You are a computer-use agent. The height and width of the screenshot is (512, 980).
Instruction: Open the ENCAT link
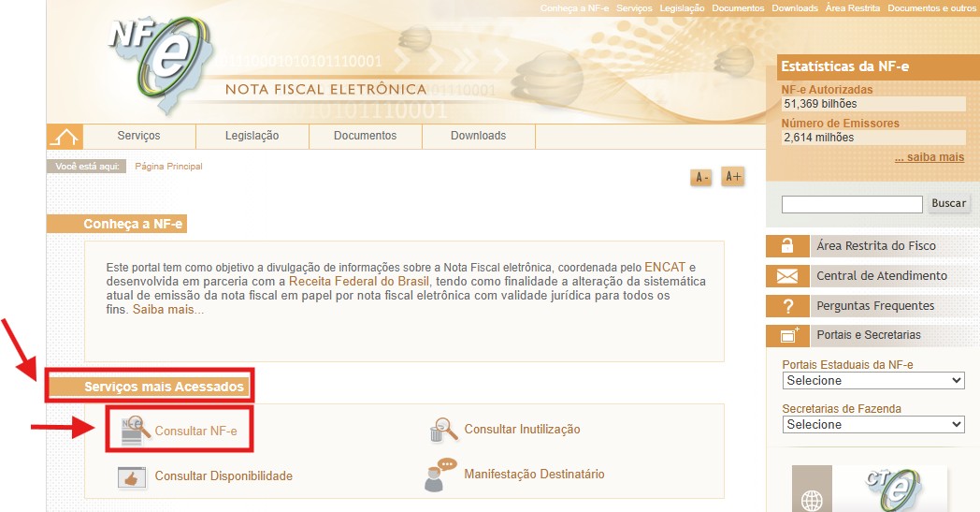pyautogui.click(x=665, y=268)
